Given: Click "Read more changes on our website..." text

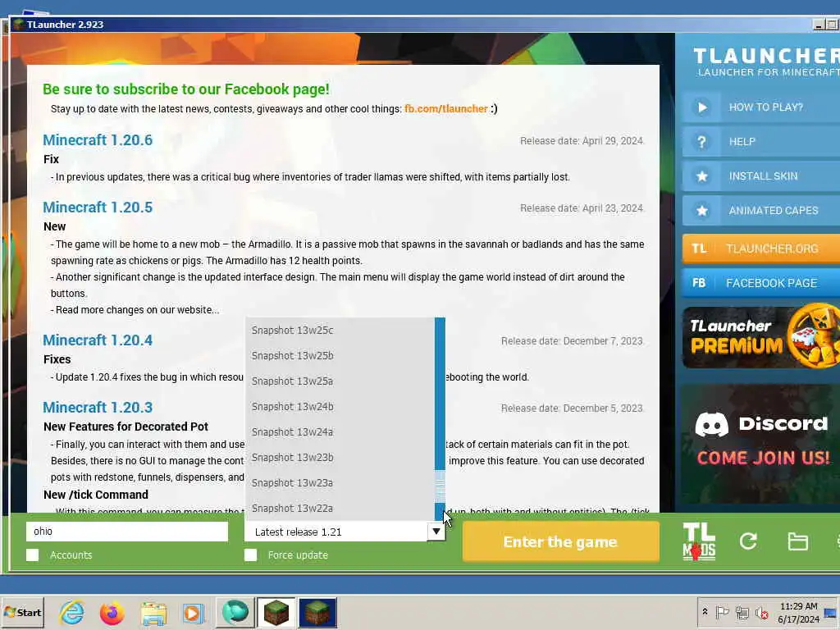Looking at the screenshot, I should click(x=137, y=310).
